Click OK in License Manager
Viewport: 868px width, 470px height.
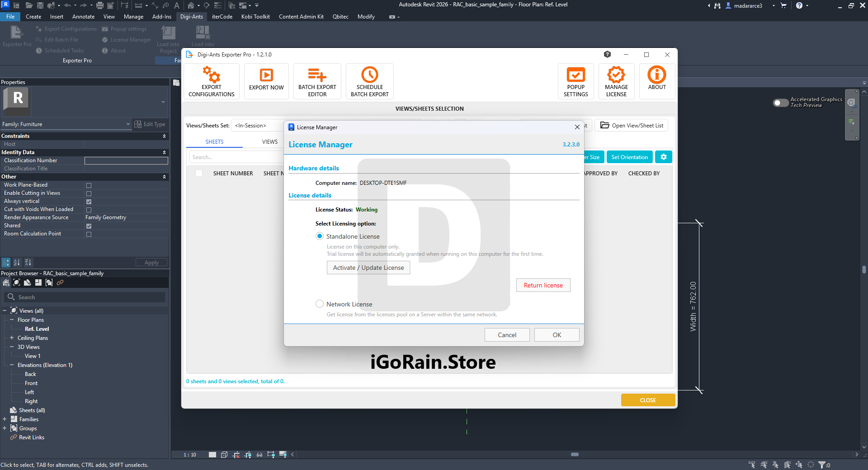pyautogui.click(x=557, y=335)
